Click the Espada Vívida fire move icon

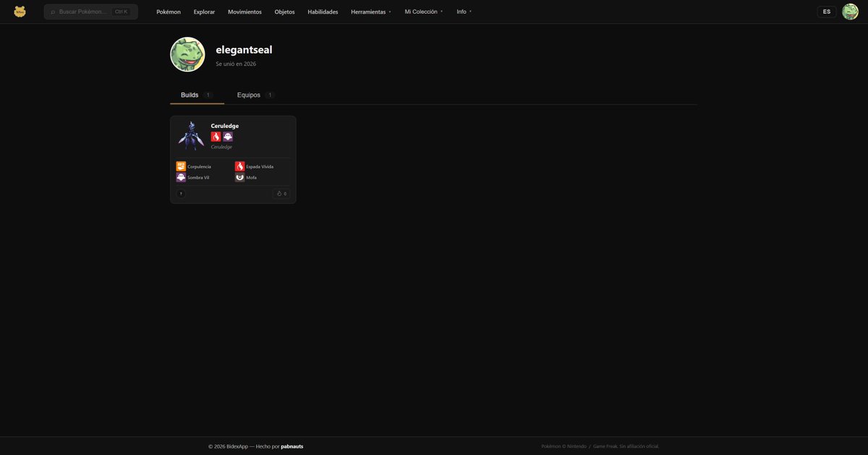pos(240,166)
